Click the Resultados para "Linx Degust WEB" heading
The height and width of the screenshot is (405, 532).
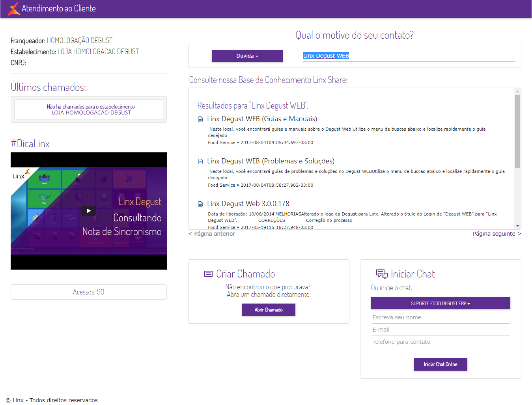pos(253,105)
